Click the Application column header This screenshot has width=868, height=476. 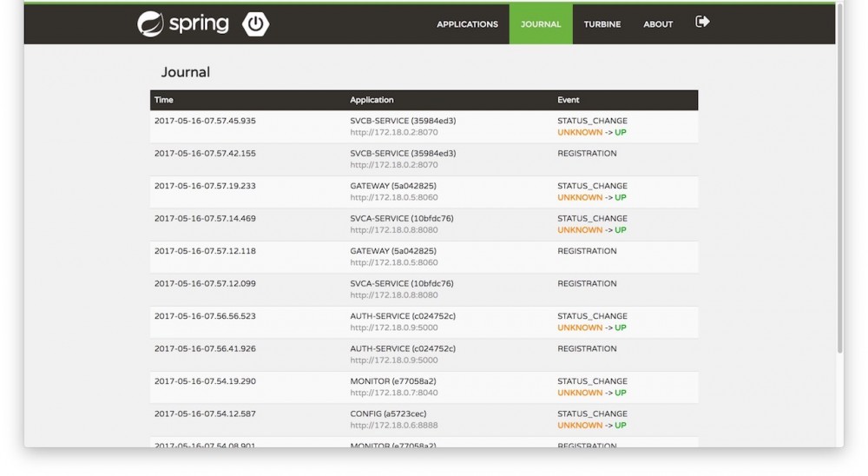372,100
